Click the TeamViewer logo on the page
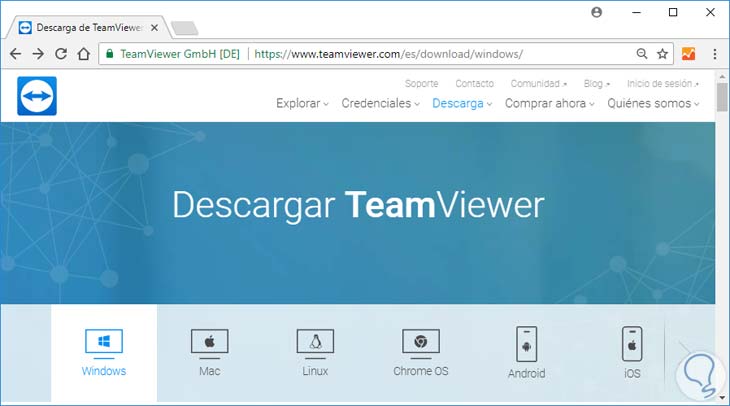 (x=37, y=96)
